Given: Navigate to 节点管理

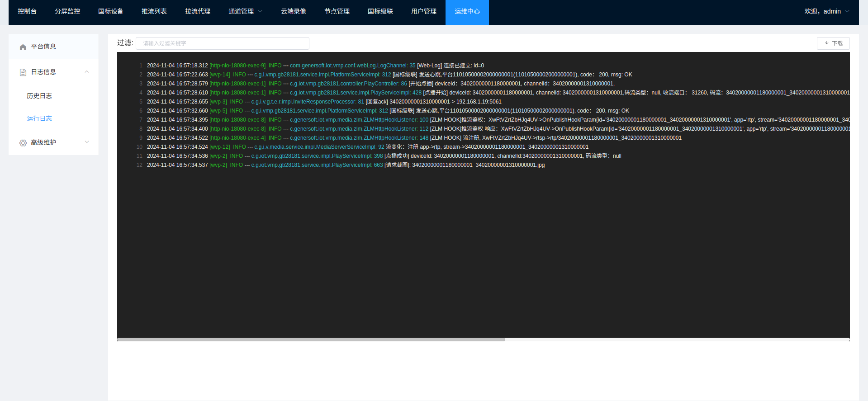Looking at the screenshot, I should click(x=337, y=11).
